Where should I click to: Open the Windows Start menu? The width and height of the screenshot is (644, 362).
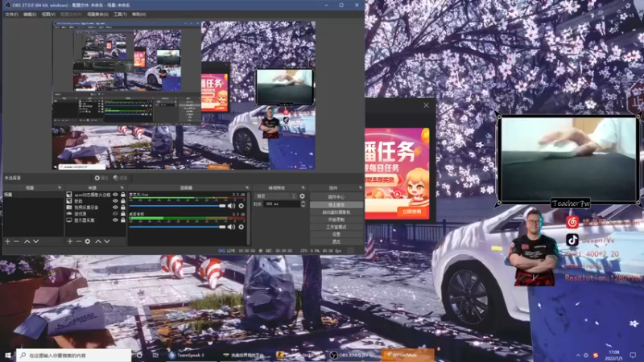coord(7,355)
